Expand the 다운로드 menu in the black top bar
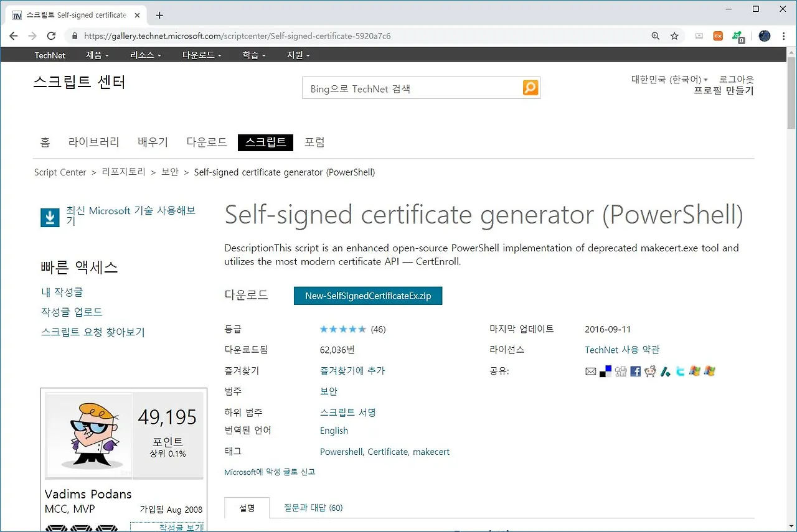The height and width of the screenshot is (532, 797). (x=202, y=55)
